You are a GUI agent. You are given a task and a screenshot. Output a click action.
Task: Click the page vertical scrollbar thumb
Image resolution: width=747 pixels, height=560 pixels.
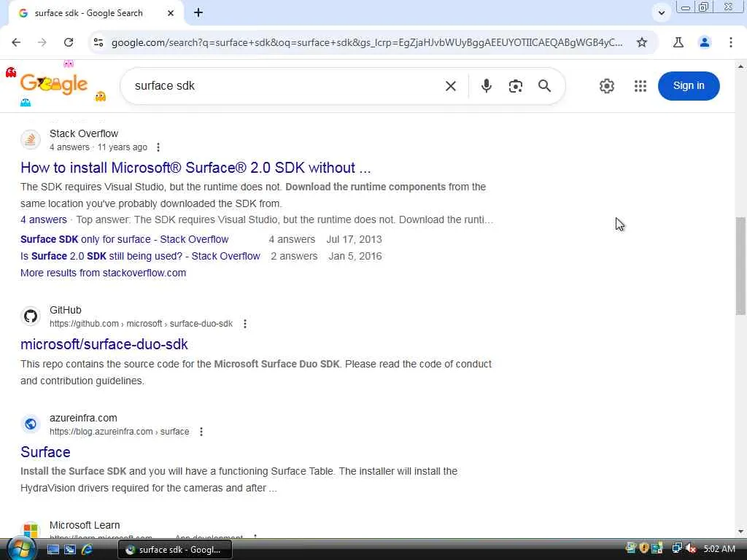coord(740,265)
